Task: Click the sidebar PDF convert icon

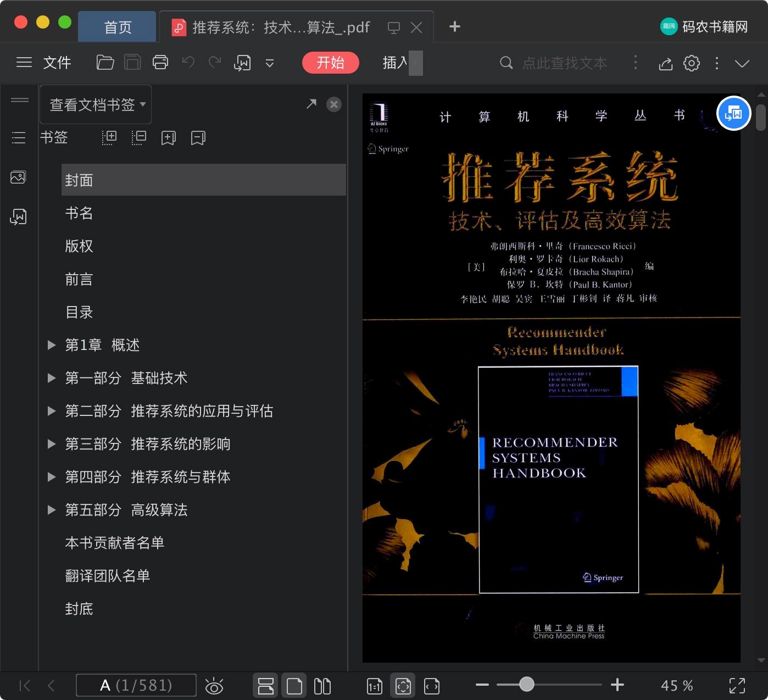Action: pos(18,217)
